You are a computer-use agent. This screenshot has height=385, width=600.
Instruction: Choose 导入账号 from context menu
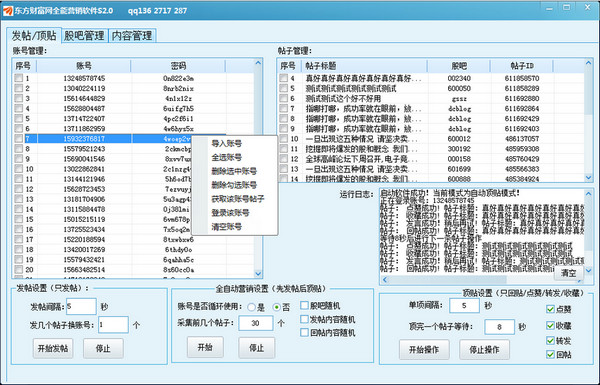pyautogui.click(x=227, y=144)
